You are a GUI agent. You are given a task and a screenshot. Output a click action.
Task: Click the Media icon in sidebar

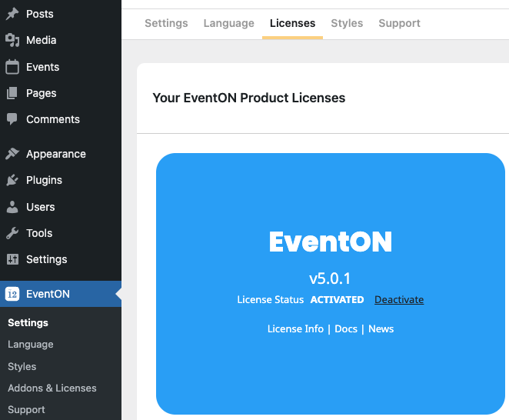tap(12, 40)
